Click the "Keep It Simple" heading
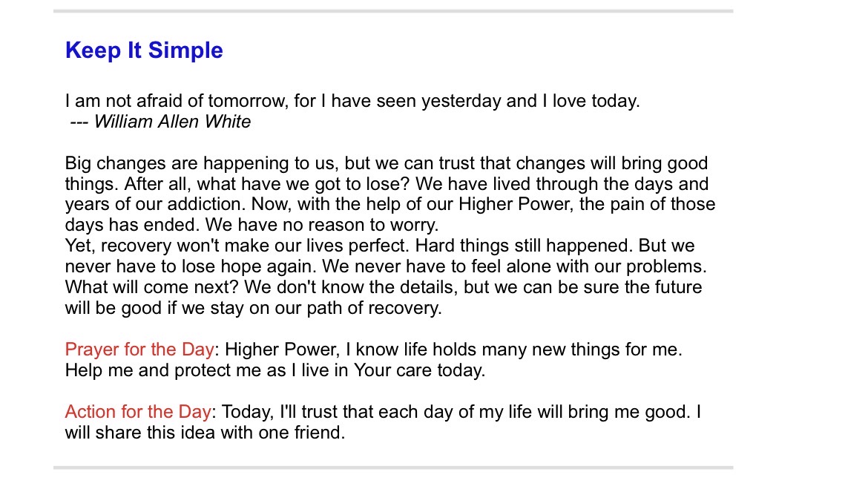 click(x=144, y=50)
